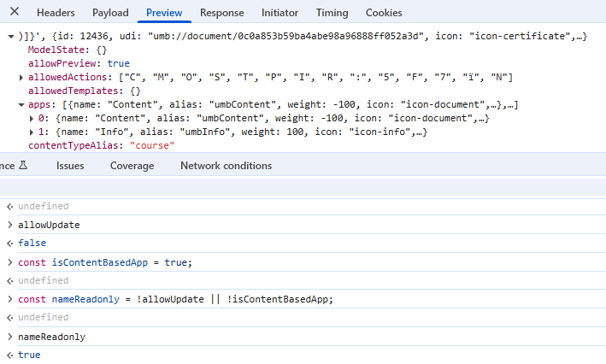Select the Response tab
606x364 pixels.
click(221, 13)
